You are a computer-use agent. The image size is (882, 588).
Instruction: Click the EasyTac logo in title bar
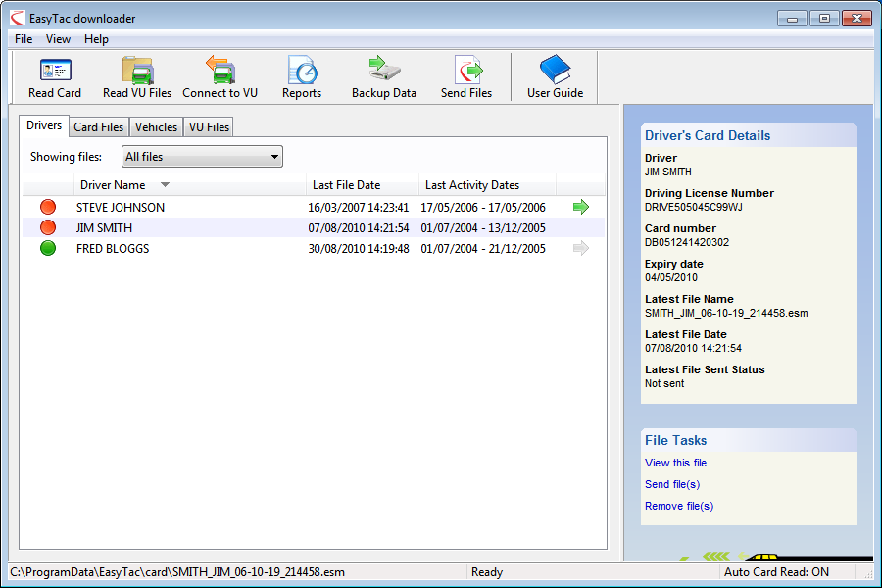click(18, 18)
